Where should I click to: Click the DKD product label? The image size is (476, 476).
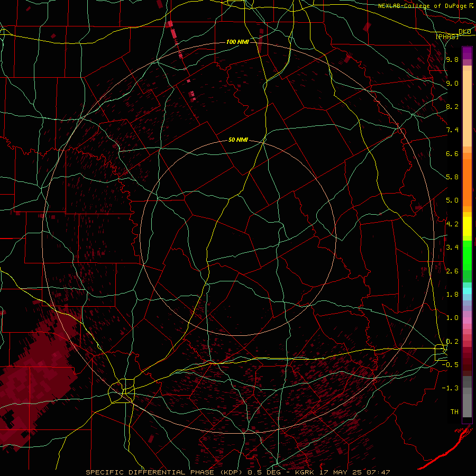pos(464,32)
